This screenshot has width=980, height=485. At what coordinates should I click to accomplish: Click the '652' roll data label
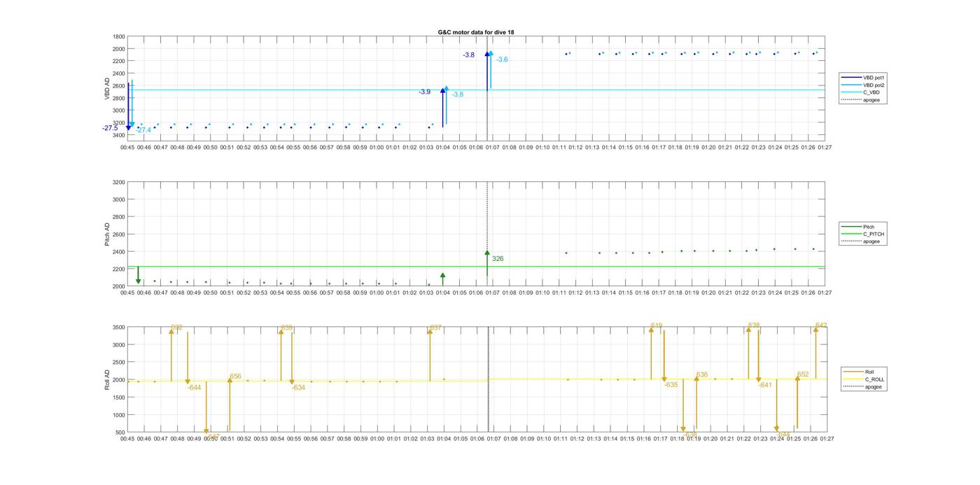click(x=803, y=374)
